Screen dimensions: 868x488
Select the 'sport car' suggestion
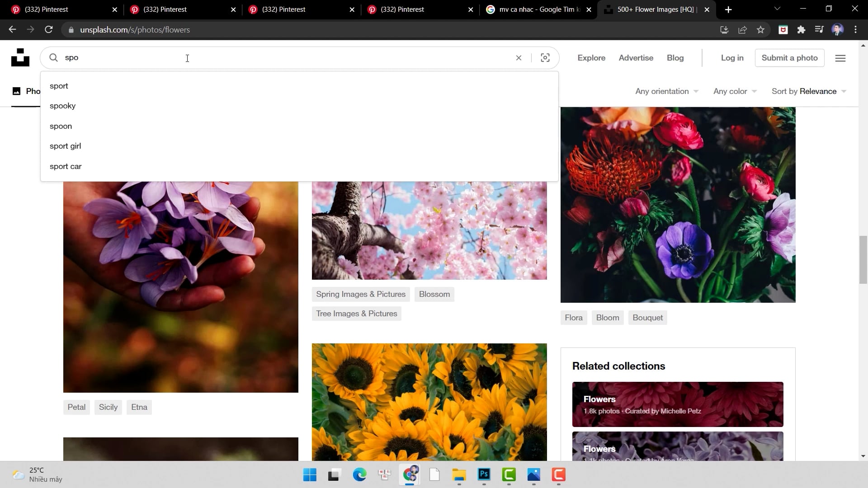point(66,166)
